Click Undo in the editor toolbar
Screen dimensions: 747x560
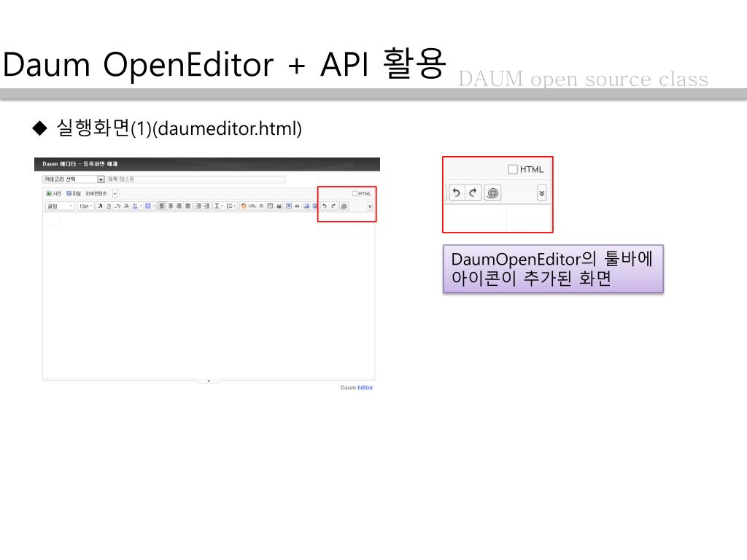coord(325,206)
